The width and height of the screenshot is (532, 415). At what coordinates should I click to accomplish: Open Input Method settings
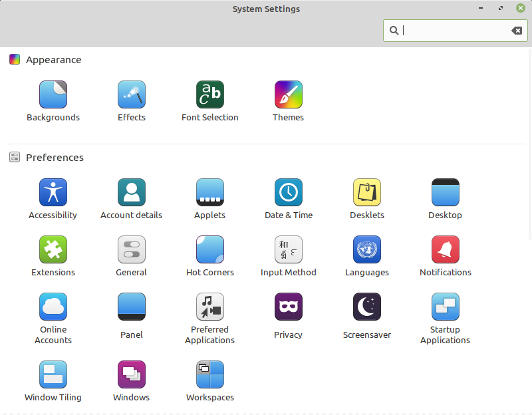click(x=289, y=250)
